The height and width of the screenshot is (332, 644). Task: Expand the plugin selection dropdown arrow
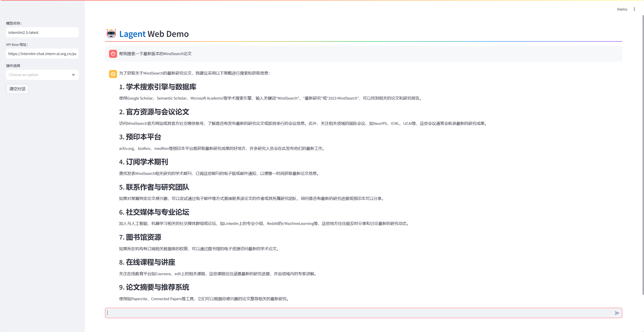coord(73,75)
